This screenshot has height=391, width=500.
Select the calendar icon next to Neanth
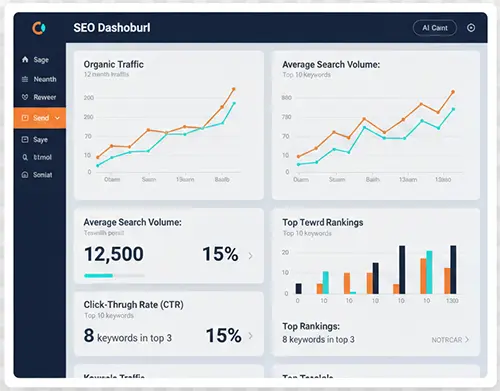(x=25, y=79)
